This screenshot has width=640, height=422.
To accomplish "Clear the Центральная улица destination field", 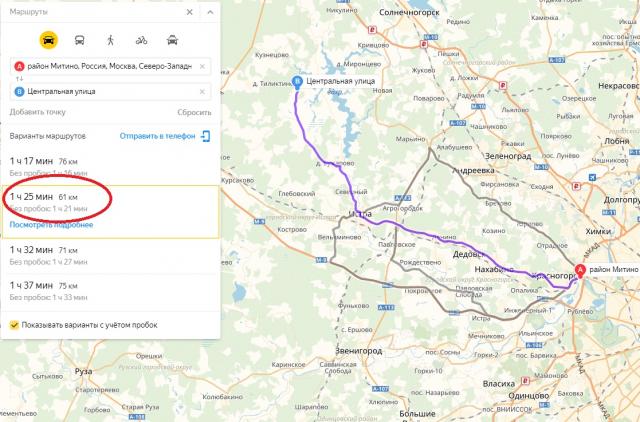I will click(x=202, y=92).
